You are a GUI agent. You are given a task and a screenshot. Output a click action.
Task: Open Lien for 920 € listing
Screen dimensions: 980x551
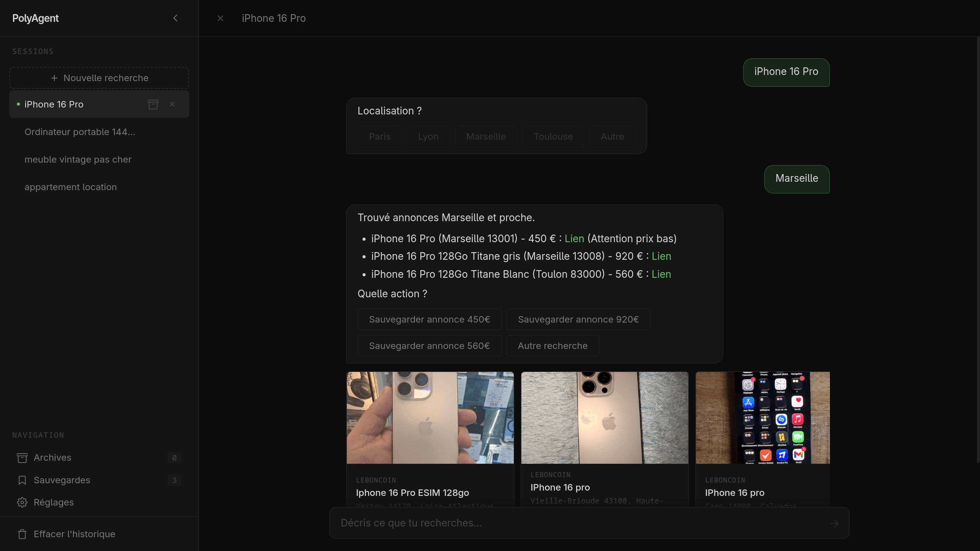[661, 256]
